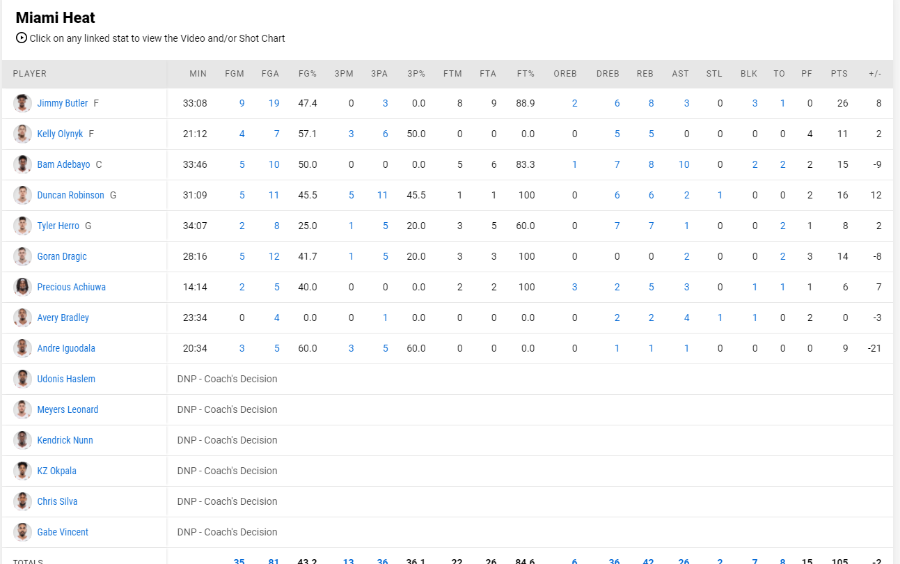Click Goran Dragic's player headshot
This screenshot has height=564, width=900.
coord(22,256)
